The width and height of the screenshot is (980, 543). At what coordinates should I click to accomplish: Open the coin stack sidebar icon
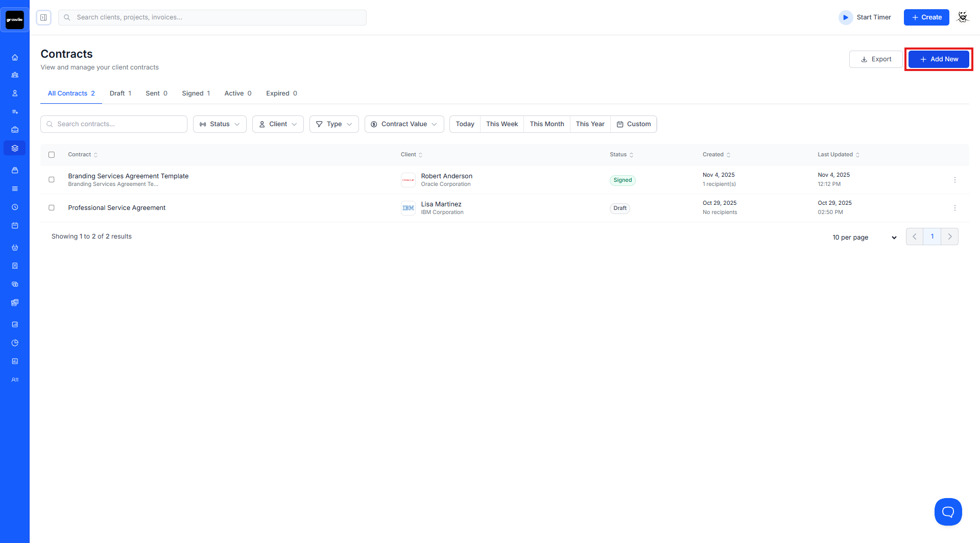[x=15, y=302]
